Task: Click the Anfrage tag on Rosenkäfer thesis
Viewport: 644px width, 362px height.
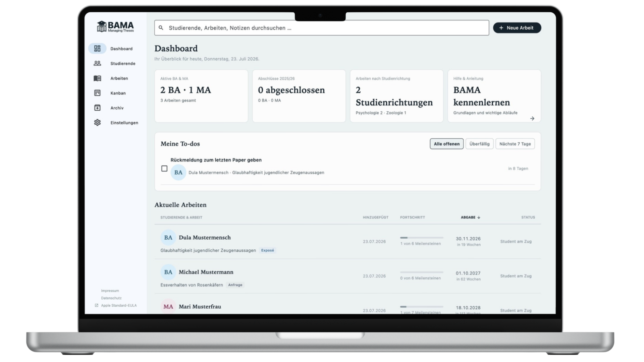Action: 235,285
